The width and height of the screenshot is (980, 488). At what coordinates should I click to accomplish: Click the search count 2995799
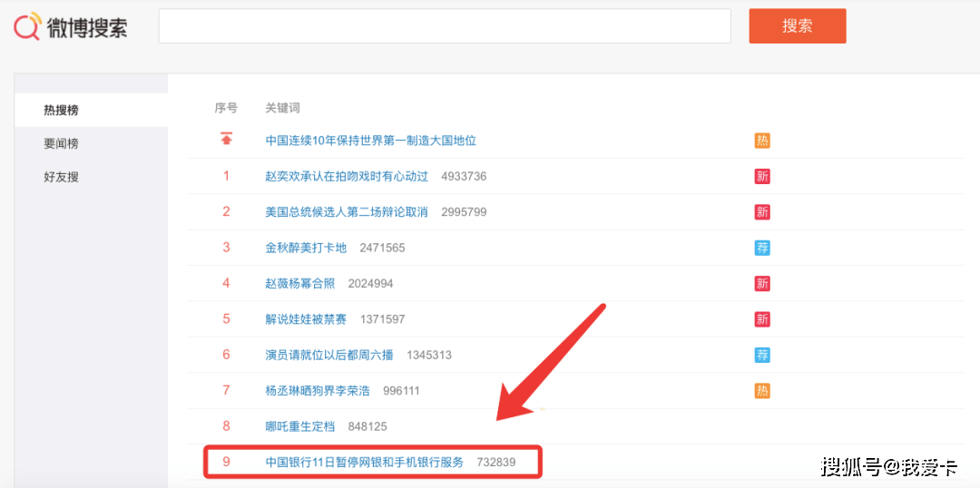[x=464, y=212]
